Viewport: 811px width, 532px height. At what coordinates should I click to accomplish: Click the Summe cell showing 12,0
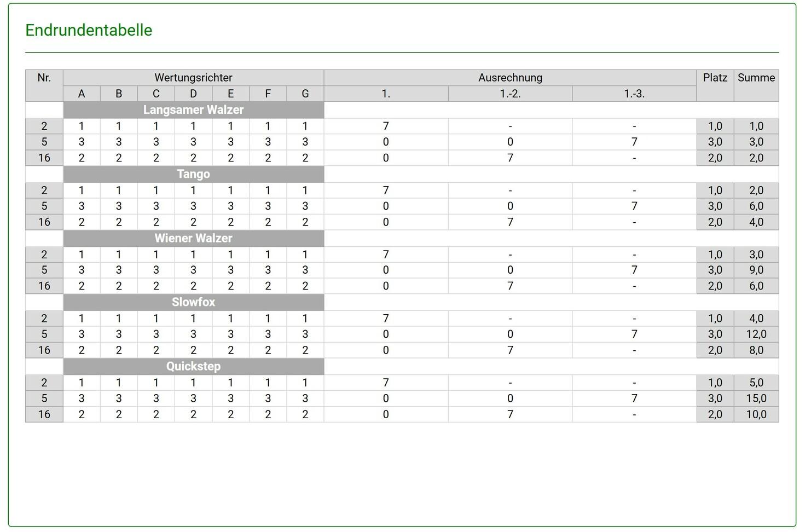(x=756, y=334)
